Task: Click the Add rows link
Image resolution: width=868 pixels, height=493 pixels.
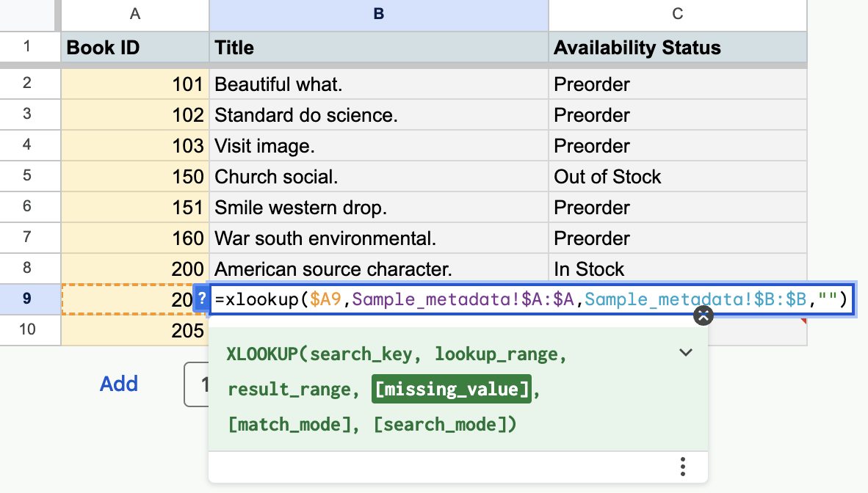Action: 119,384
